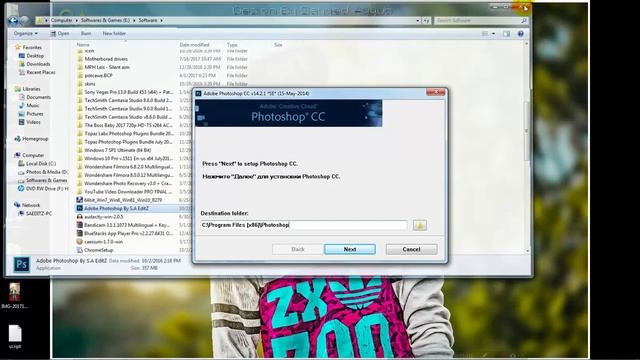
Task: Click the refresh button beside address bar
Action: pyautogui.click(x=427, y=20)
